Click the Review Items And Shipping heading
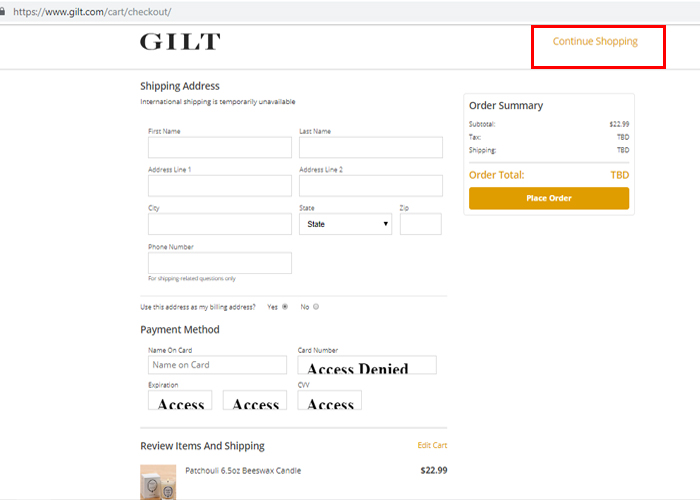 (x=202, y=446)
